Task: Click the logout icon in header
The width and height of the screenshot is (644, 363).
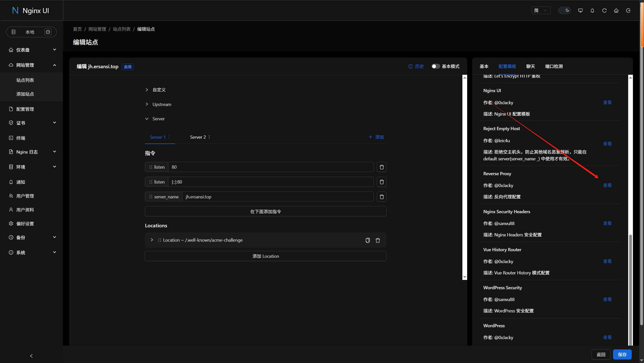Action: (x=628, y=10)
